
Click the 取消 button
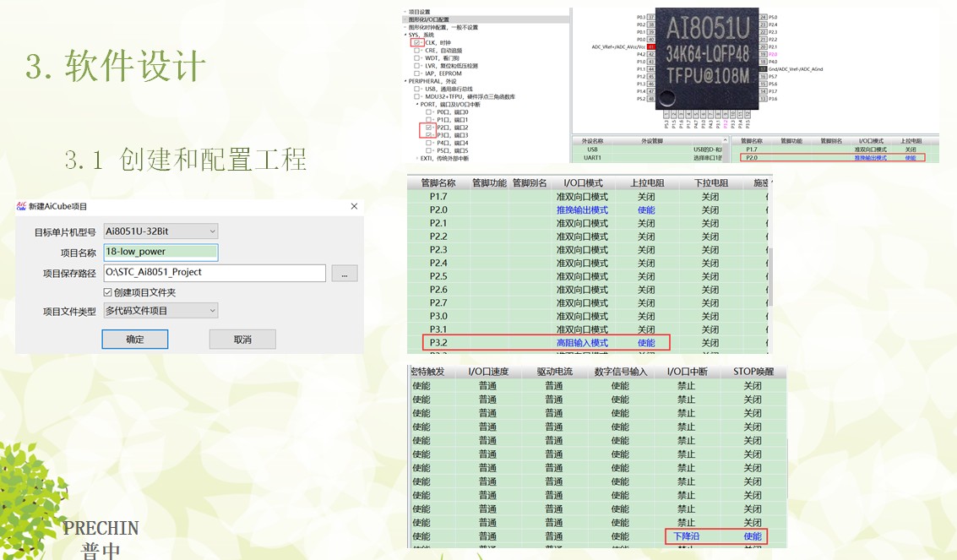coord(242,340)
